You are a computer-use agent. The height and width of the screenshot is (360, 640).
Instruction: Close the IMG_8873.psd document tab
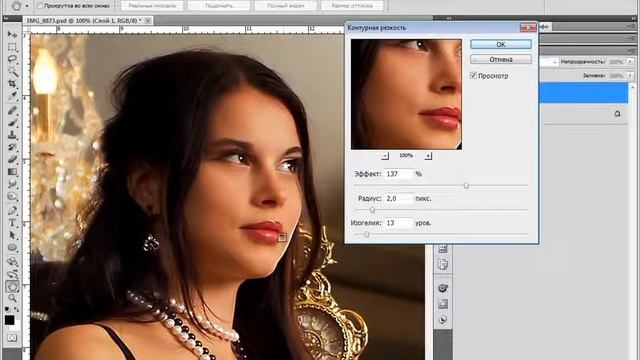click(x=148, y=20)
